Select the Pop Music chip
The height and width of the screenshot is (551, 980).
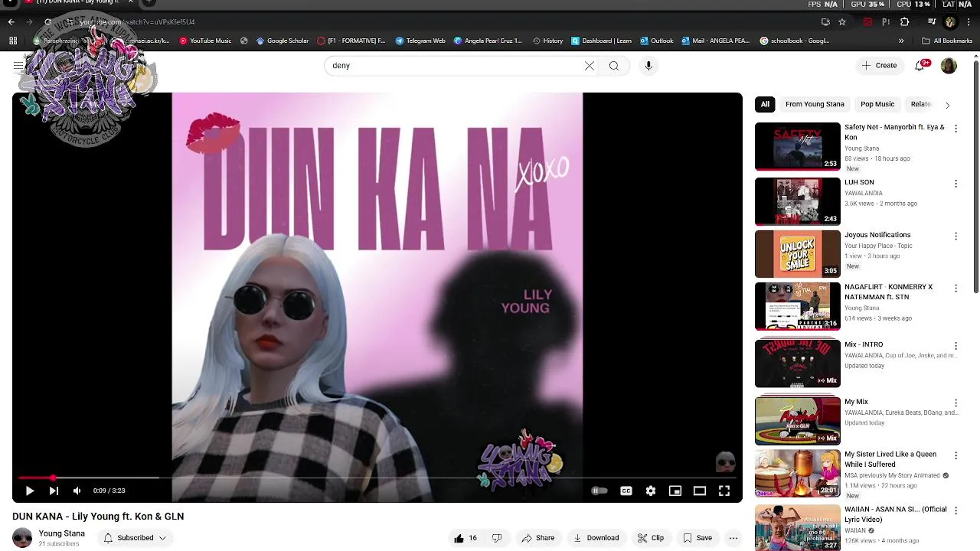coord(877,104)
